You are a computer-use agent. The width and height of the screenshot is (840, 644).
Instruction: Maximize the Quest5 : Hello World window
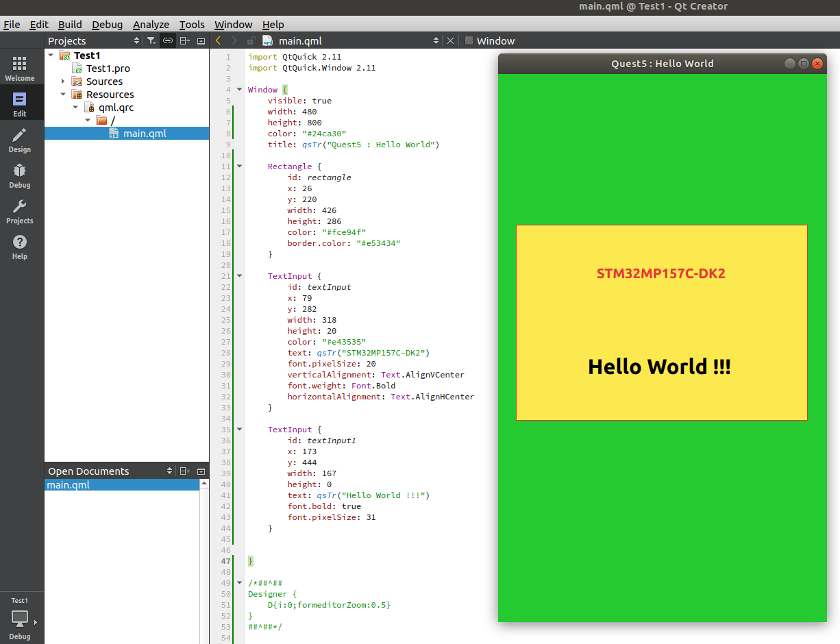click(x=804, y=64)
